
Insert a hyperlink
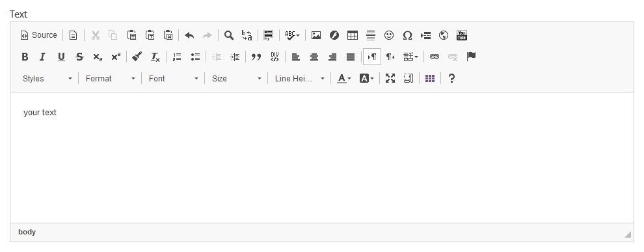435,57
